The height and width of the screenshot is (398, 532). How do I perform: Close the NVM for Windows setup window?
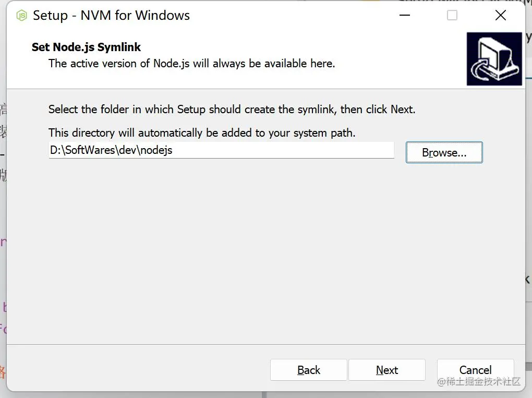(500, 16)
